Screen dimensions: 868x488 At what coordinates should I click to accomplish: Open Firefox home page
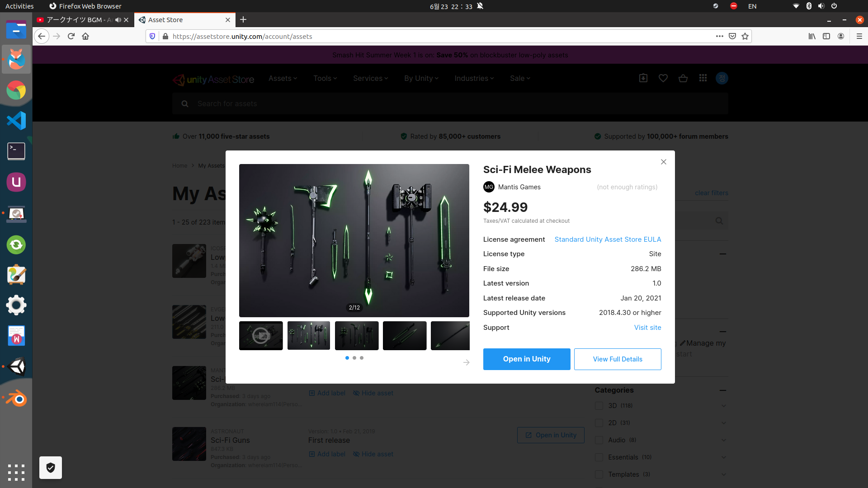coord(85,36)
